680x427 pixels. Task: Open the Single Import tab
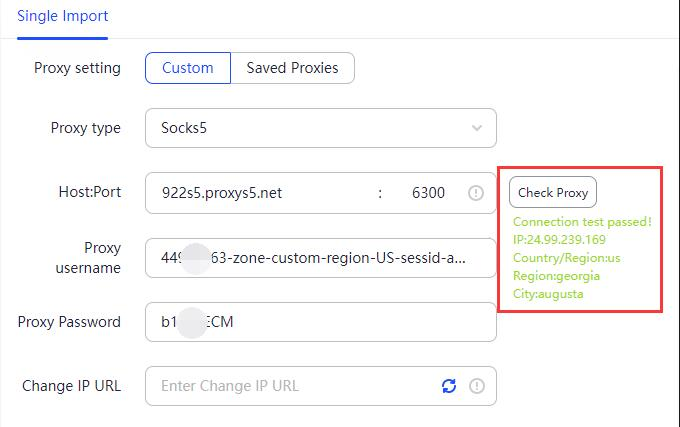point(62,16)
